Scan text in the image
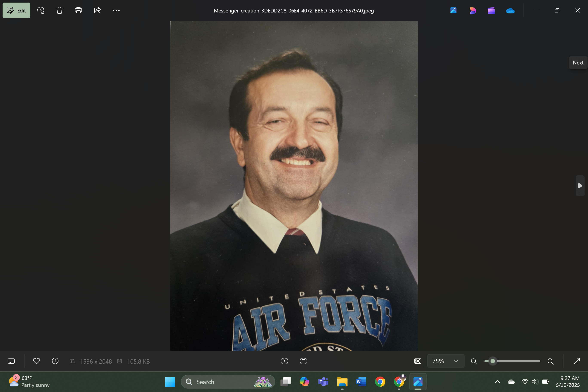 303,361
